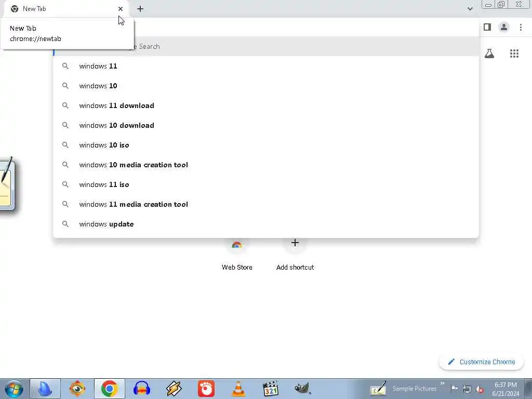The image size is (532, 399).
Task: Pick the 'windows 10 iso' suggestion
Action: (266, 145)
